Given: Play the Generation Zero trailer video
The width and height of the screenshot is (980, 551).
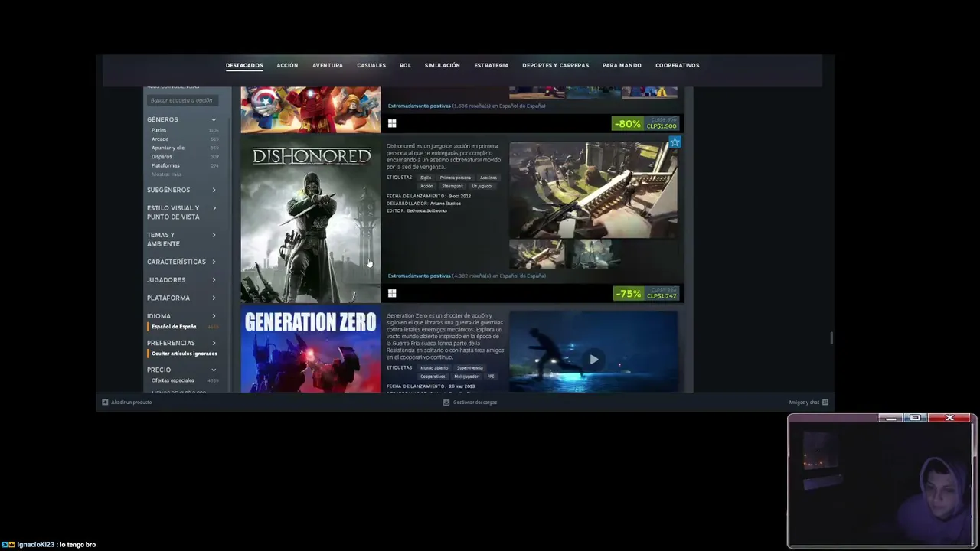Looking at the screenshot, I should [593, 359].
